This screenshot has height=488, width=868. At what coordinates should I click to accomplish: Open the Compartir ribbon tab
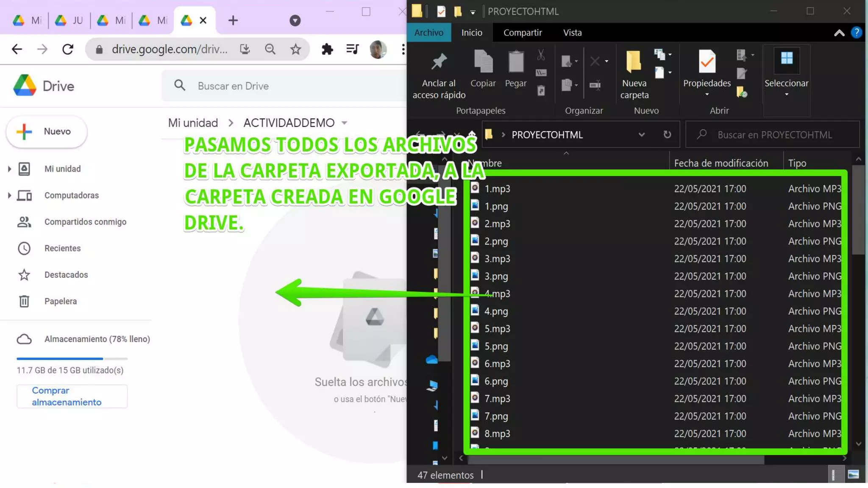[x=522, y=33]
